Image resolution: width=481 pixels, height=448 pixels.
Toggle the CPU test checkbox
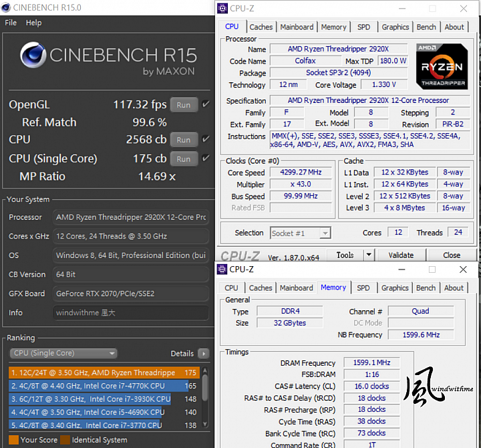tap(206, 139)
